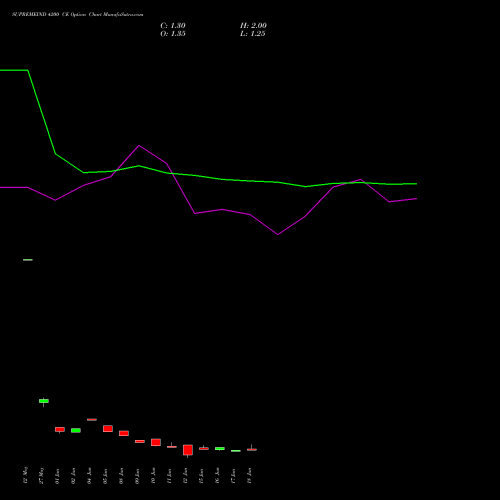Select the high value 'H: 2.00'
This screenshot has width=500, height=500.
[253, 26]
